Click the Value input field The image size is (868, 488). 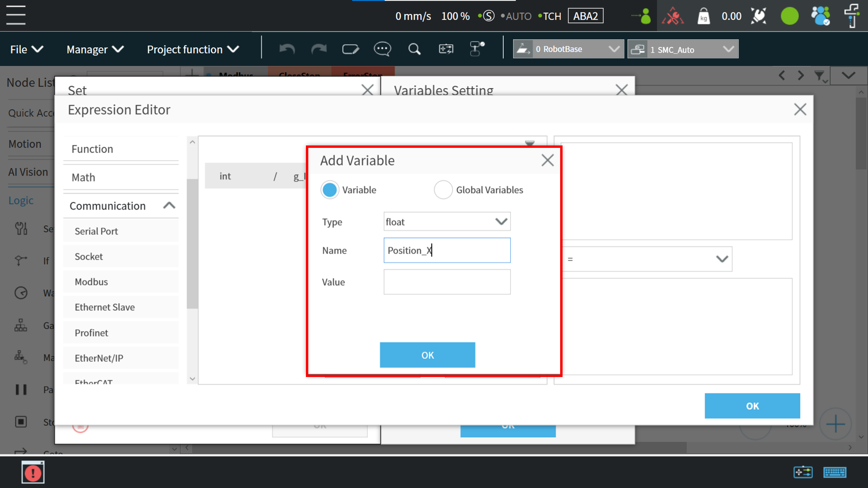tap(447, 282)
